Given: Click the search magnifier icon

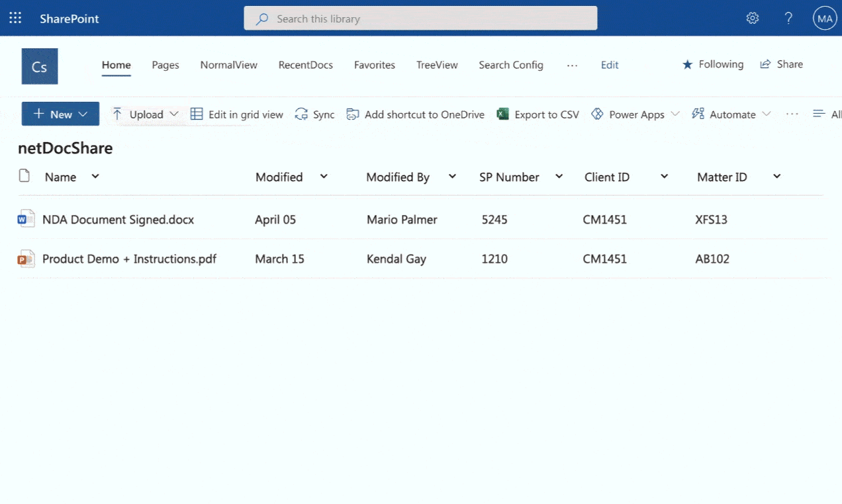Looking at the screenshot, I should click(262, 19).
